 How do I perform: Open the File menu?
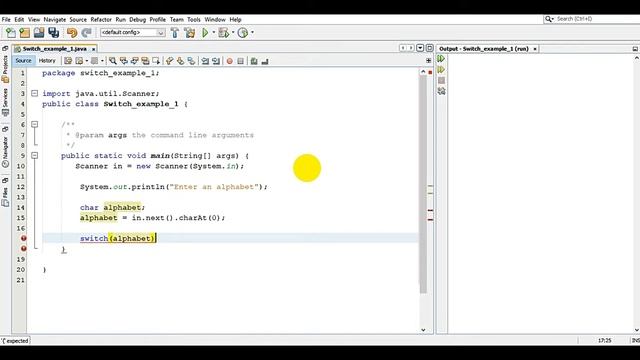pos(6,19)
